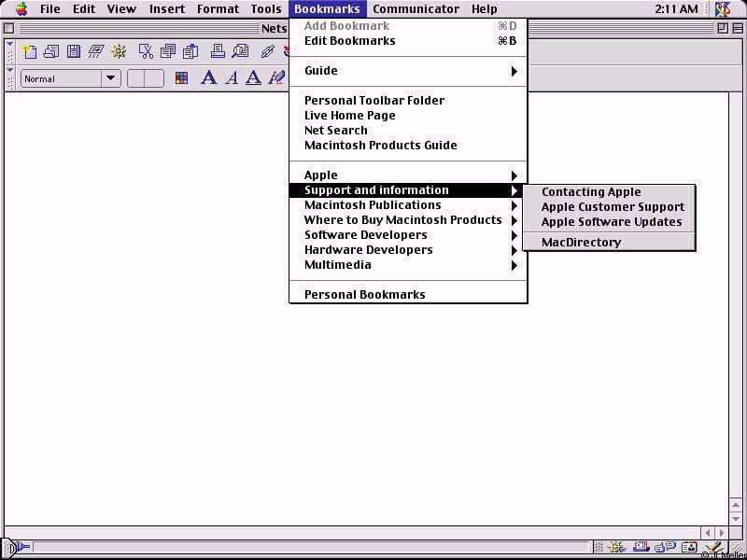747x560 pixels.
Task: Select MacDirectory bookmark
Action: point(609,243)
